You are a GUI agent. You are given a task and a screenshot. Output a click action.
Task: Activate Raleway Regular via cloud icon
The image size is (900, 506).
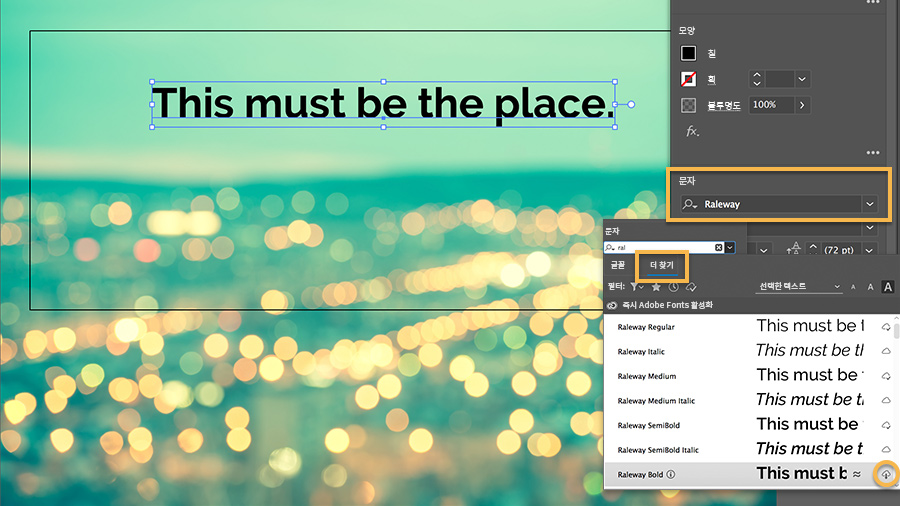pos(886,327)
